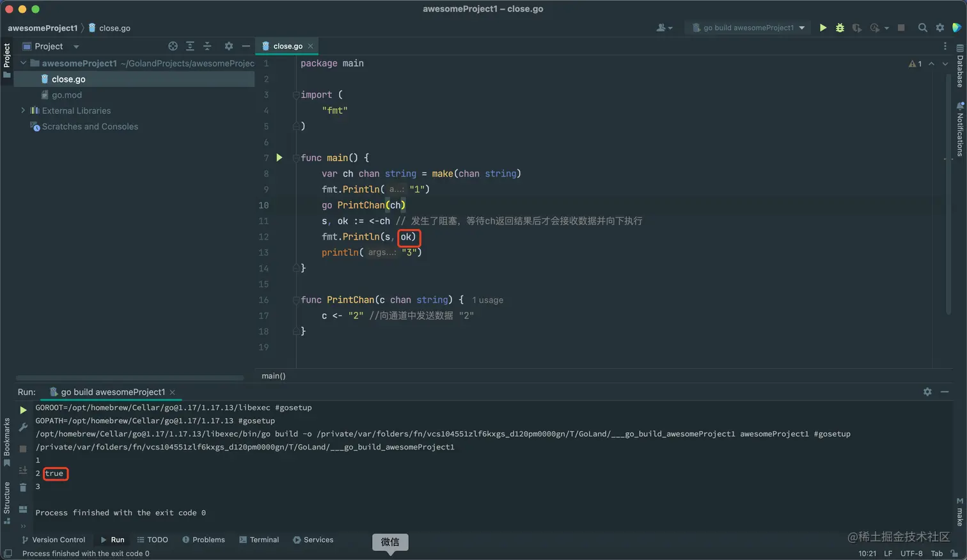Open Search Everywhere with the magnifier icon

[922, 27]
